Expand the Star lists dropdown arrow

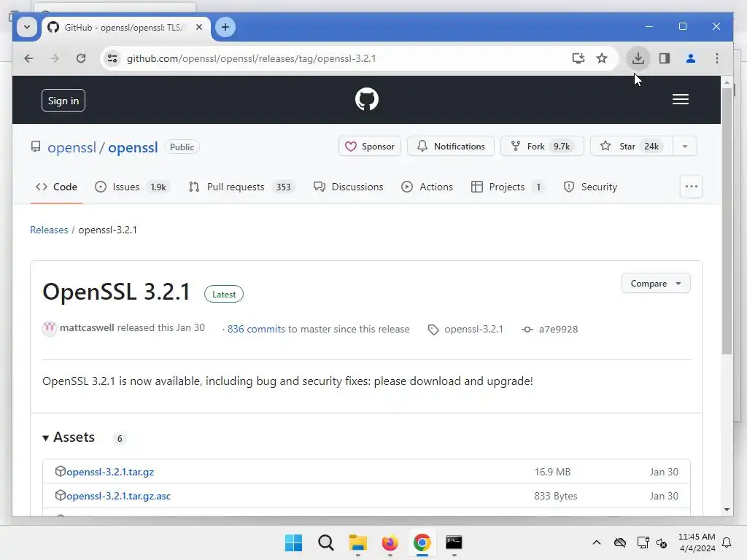[684, 146]
